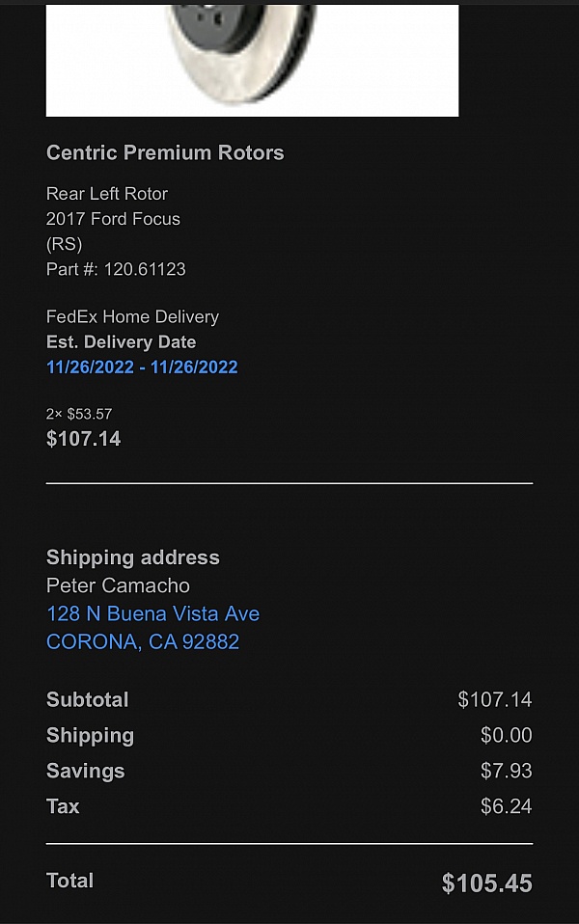Viewport: 579px width, 924px height.
Task: Tap the brake rotor product image
Action: tap(252, 58)
